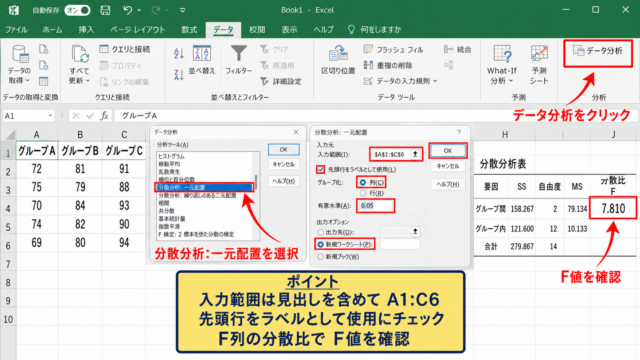Open the Name Box dropdown arrow
Screen dimensions: 640x360
(x=50, y=116)
